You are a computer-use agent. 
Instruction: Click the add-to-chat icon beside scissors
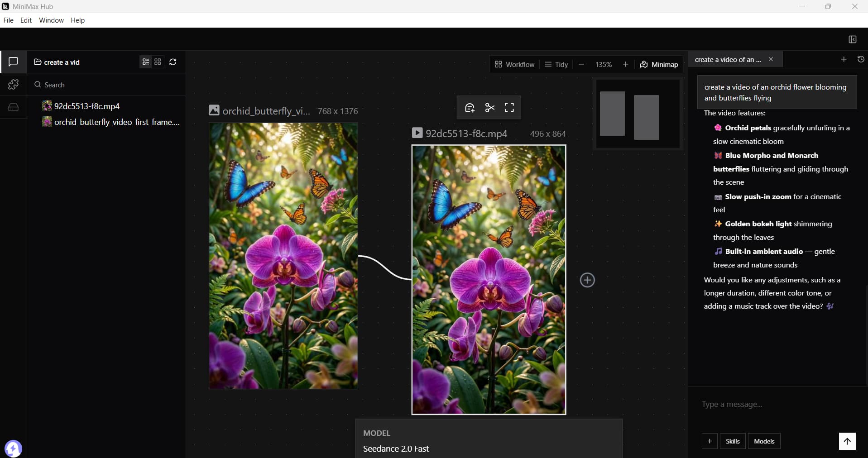[470, 108]
